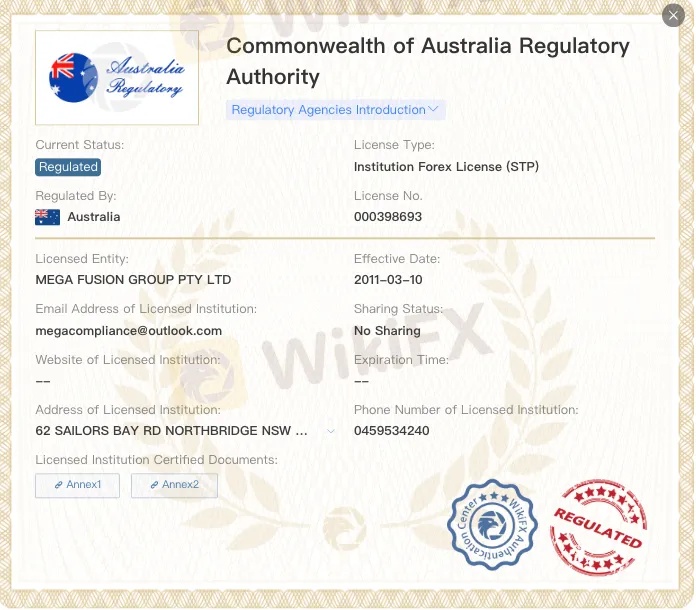This screenshot has height=610, width=696.
Task: Click the Licensed Institution Certified Documents label
Action: (156, 459)
